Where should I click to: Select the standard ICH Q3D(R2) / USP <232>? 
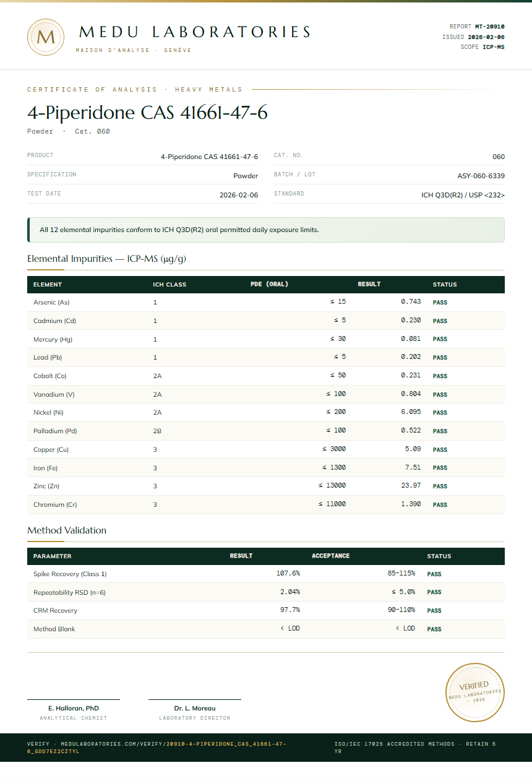pos(463,195)
